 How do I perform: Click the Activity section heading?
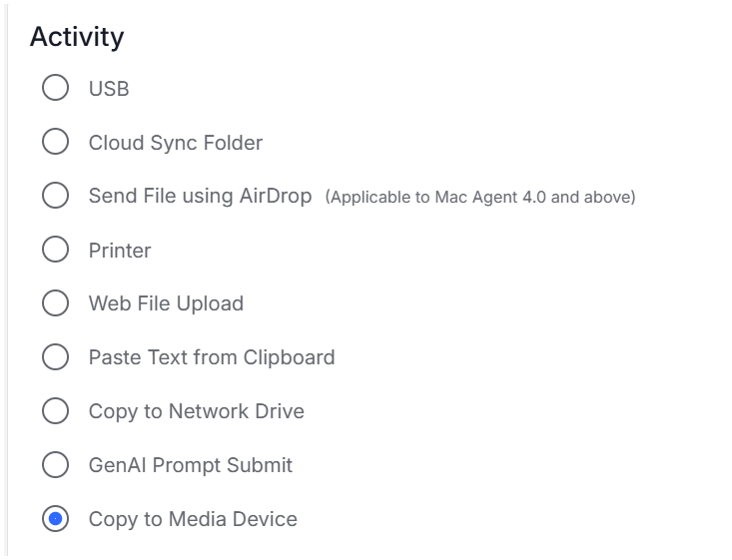point(77,37)
